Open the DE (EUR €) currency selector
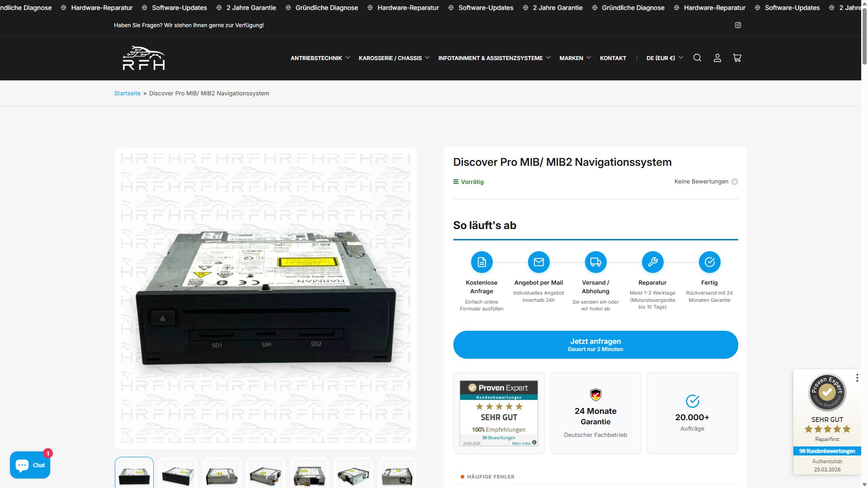 pyautogui.click(x=664, y=58)
